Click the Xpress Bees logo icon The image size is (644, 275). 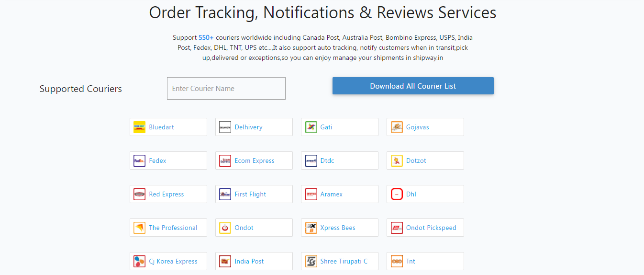(311, 228)
